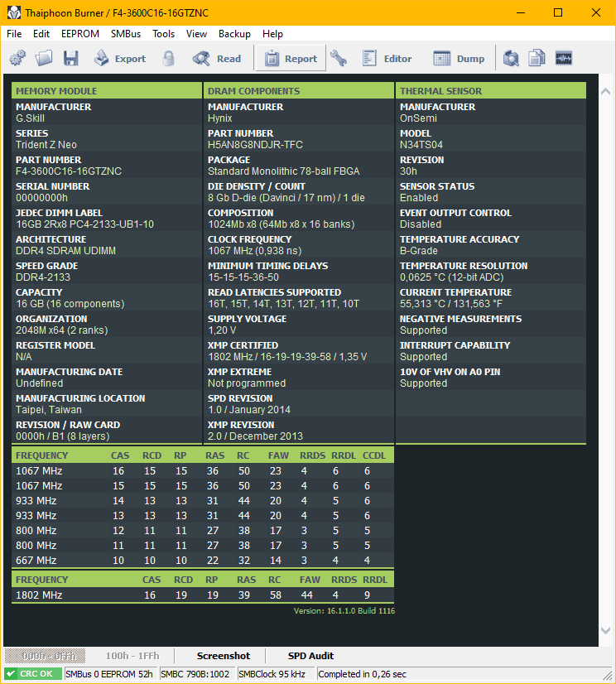Open the Edit menu
This screenshot has width=616, height=684.
pos(41,34)
